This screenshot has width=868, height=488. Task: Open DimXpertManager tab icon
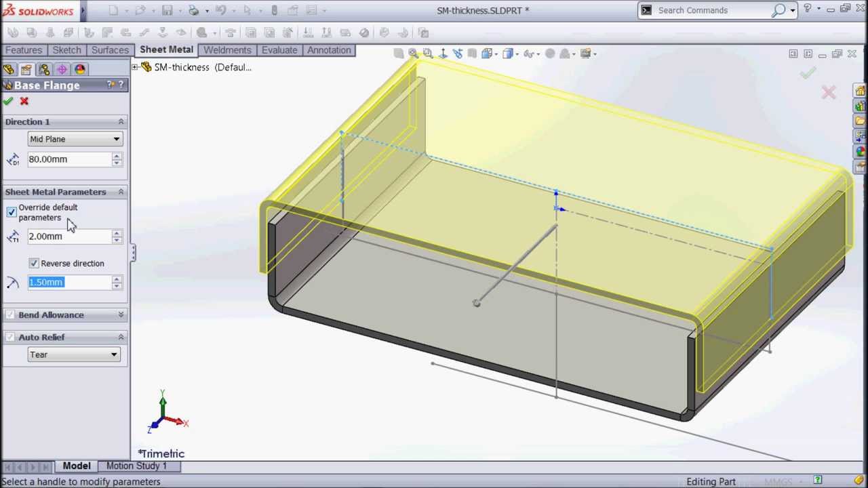[62, 69]
